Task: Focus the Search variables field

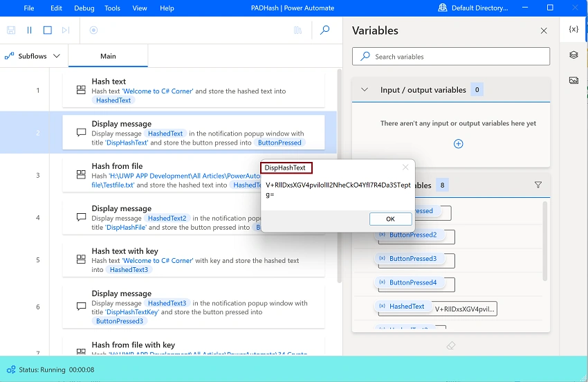Action: [x=451, y=57]
